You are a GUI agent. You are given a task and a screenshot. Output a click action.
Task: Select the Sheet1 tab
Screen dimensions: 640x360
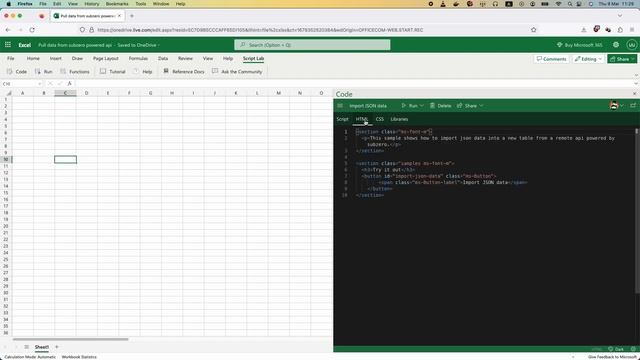coord(42,347)
